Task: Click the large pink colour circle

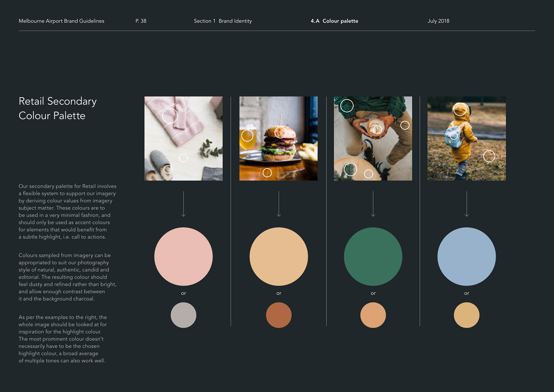Action: pyautogui.click(x=184, y=256)
